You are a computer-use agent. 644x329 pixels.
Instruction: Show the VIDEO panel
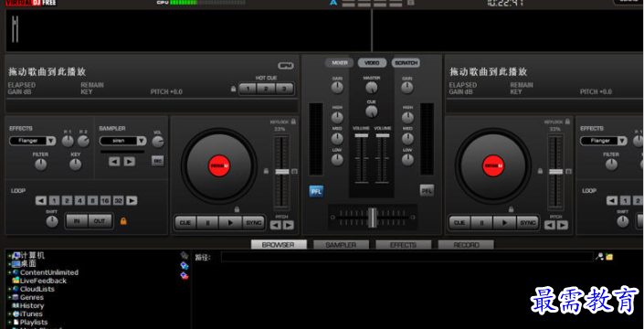coord(372,63)
